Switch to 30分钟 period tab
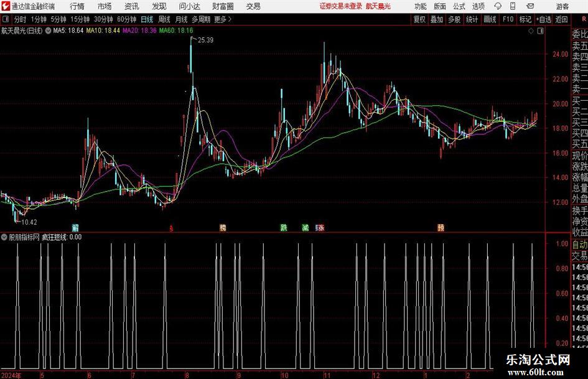588x379 pixels. click(103, 19)
